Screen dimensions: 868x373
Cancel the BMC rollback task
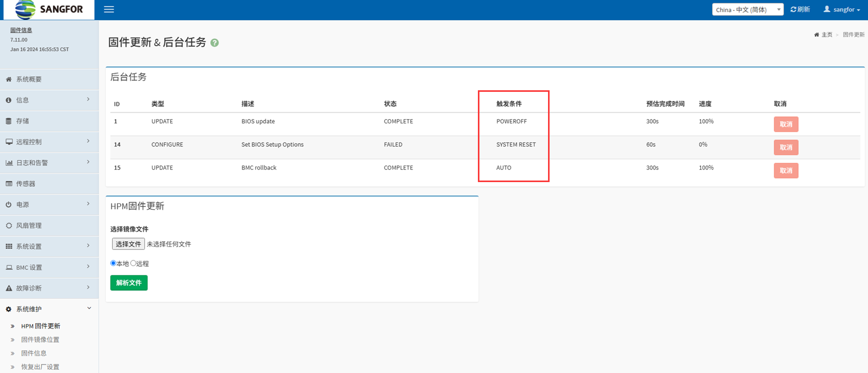[785, 171]
